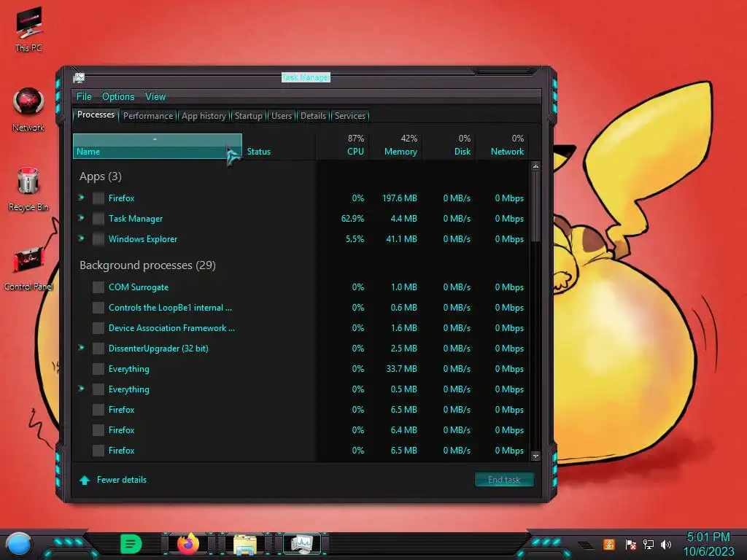Open the This PC desktop icon

28,29
